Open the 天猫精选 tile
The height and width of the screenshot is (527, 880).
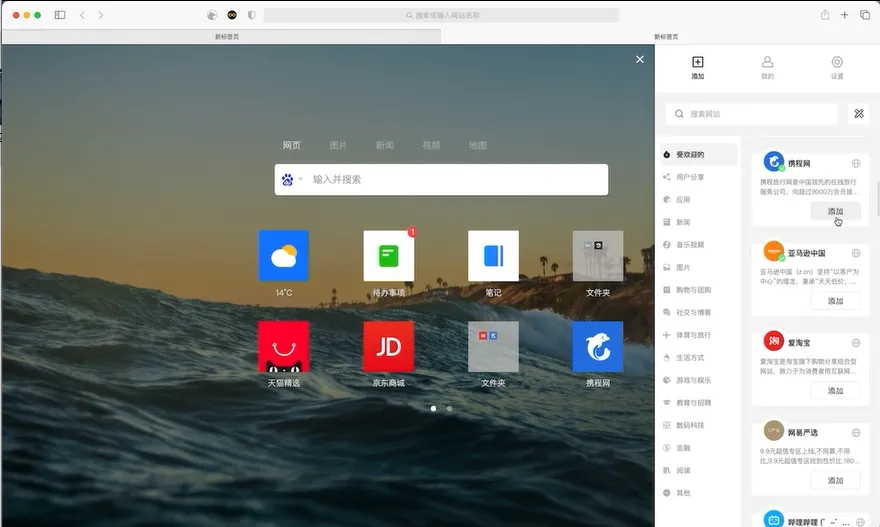(283, 346)
